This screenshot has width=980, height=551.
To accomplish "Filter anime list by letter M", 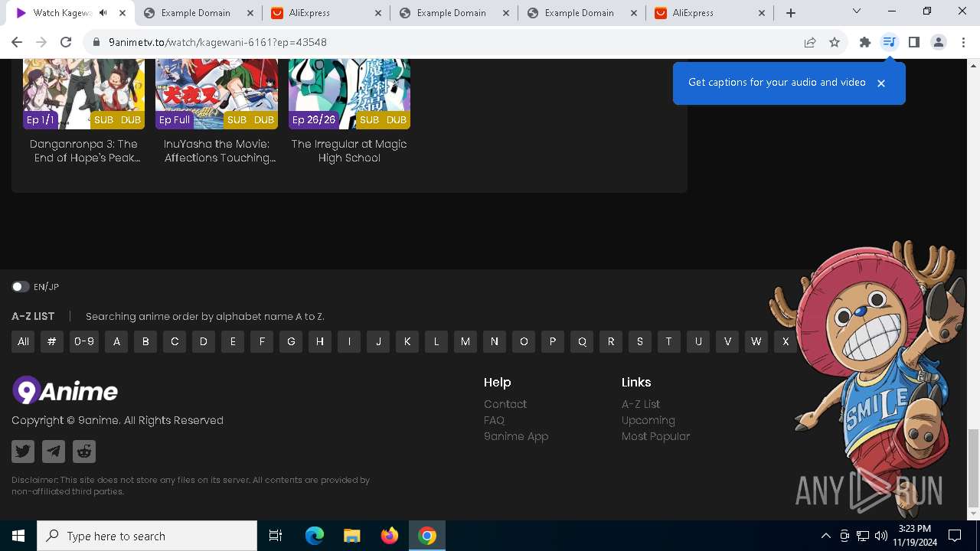I will click(x=465, y=341).
